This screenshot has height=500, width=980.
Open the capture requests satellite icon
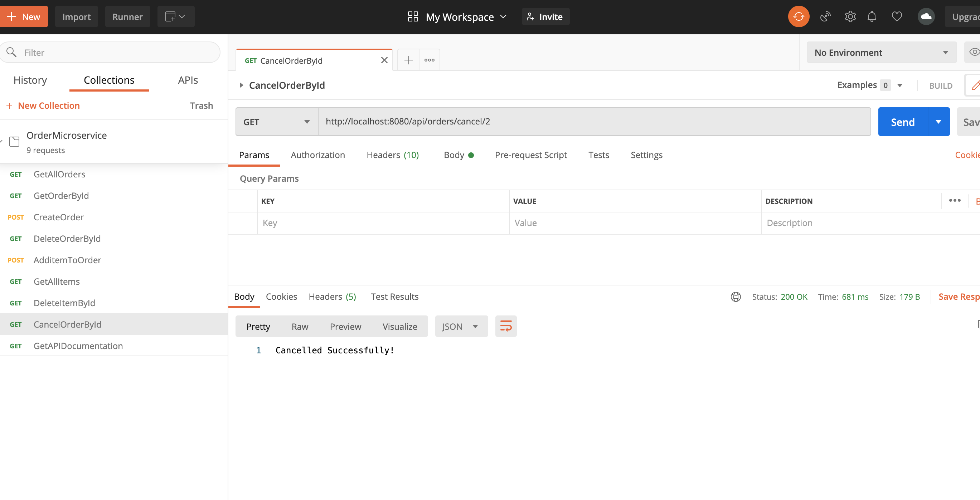click(825, 17)
